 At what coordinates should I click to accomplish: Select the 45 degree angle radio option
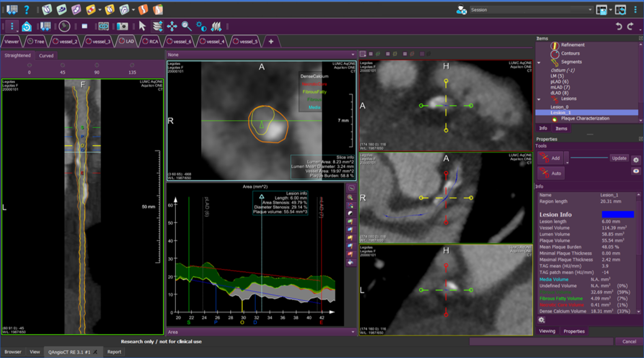pos(62,65)
